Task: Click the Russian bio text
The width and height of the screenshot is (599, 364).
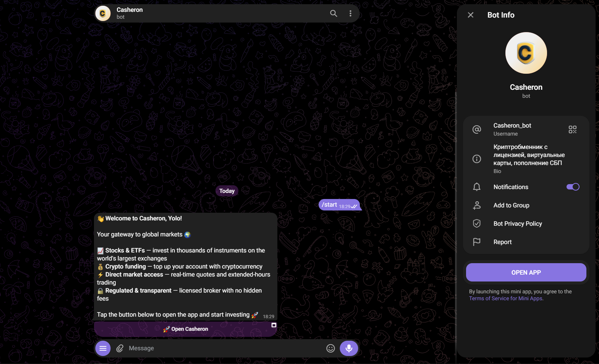Action: (529, 155)
